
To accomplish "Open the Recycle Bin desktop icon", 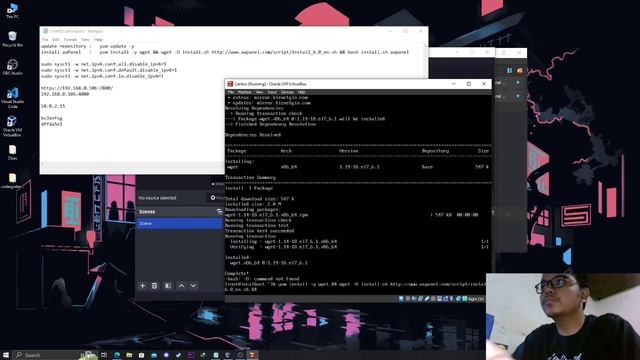I will coord(12,39).
